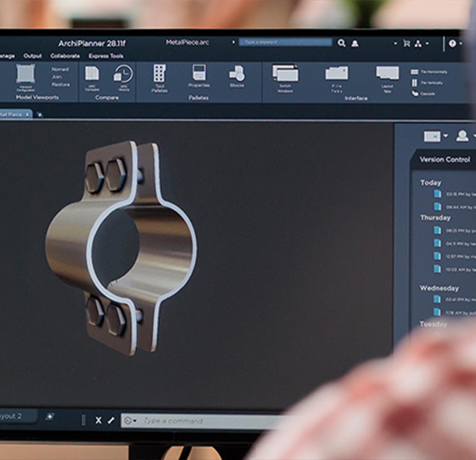Expand the file name dropdown next to MetalPiece.arc

[234, 43]
